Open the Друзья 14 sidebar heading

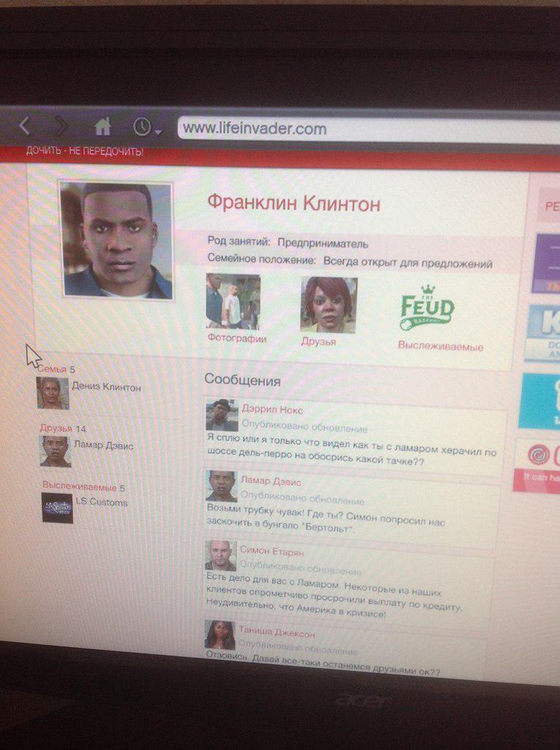63,428
